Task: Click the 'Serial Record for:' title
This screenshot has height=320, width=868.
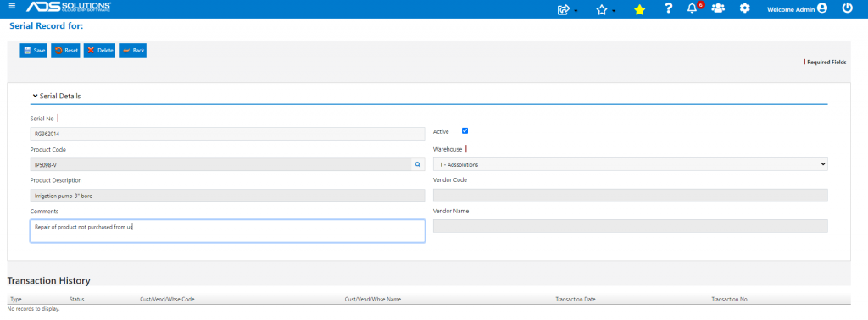Action: pos(47,25)
